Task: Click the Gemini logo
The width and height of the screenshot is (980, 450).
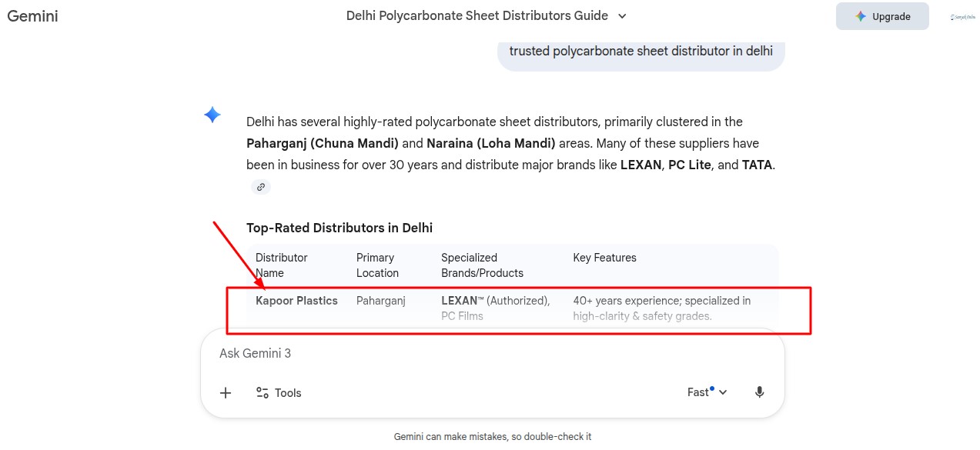Action: (x=33, y=16)
